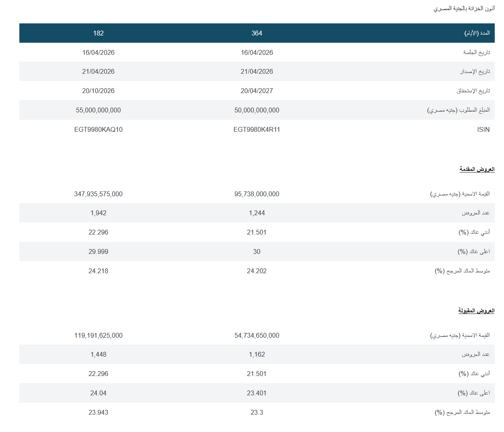
Task: Click the underlined العروض المقدمة heading
Action: tap(477, 169)
